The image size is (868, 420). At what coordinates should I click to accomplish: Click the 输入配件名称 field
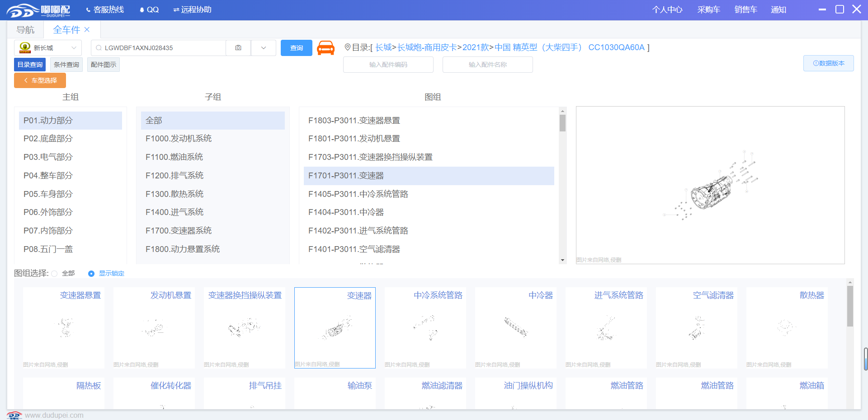tap(488, 65)
